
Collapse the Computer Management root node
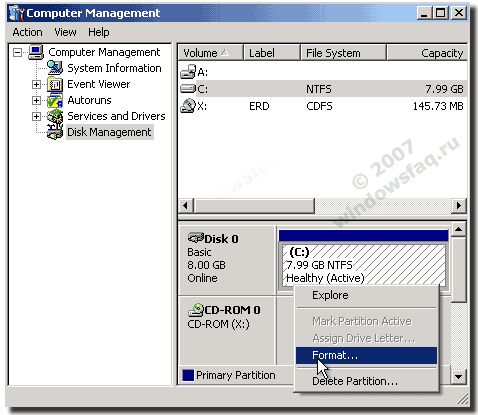click(18, 52)
